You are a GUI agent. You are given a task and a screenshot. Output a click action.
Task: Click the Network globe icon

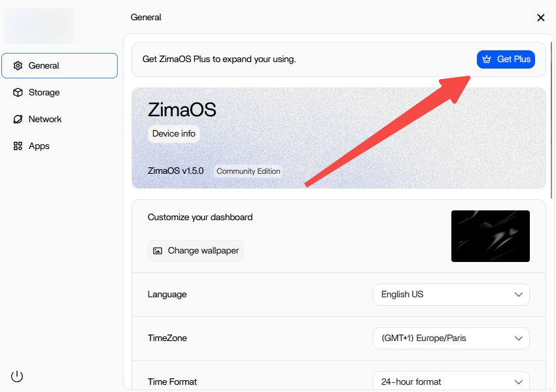18,120
